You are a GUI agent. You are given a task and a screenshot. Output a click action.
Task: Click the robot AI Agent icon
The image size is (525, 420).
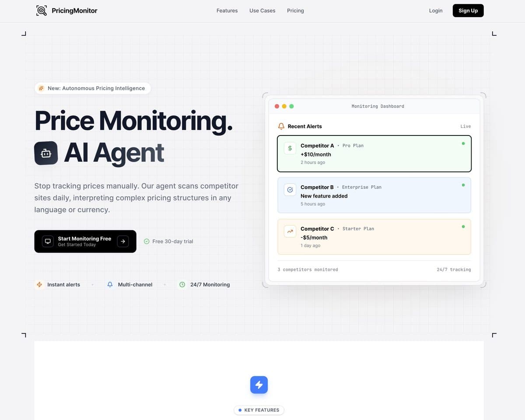click(46, 153)
